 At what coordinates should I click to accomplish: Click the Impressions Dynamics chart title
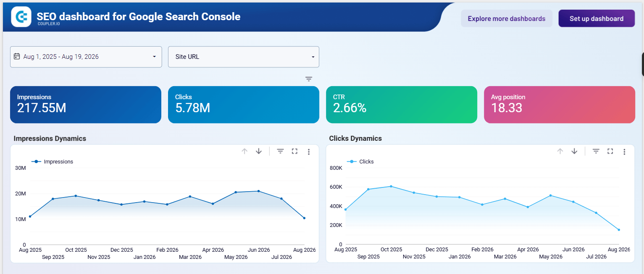(50, 138)
